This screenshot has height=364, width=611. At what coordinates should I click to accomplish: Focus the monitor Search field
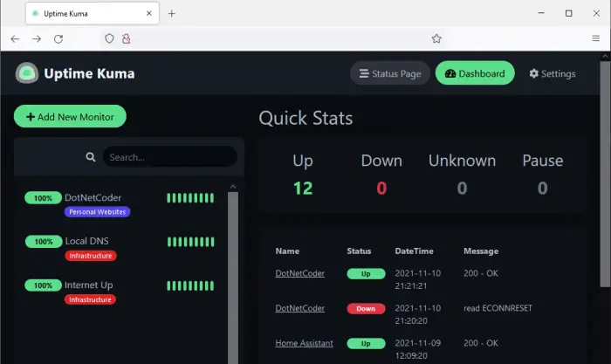point(170,156)
